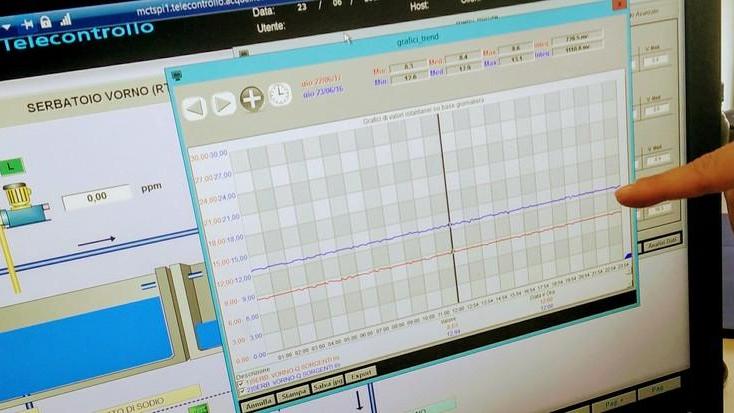This screenshot has height=413, width=734.
Task: Select the blue Med value field
Action: click(x=464, y=68)
